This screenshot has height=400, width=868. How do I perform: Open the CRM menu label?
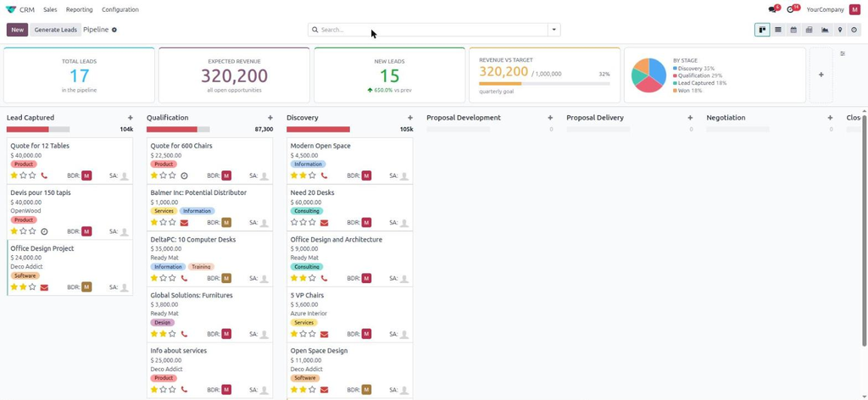[x=27, y=9]
